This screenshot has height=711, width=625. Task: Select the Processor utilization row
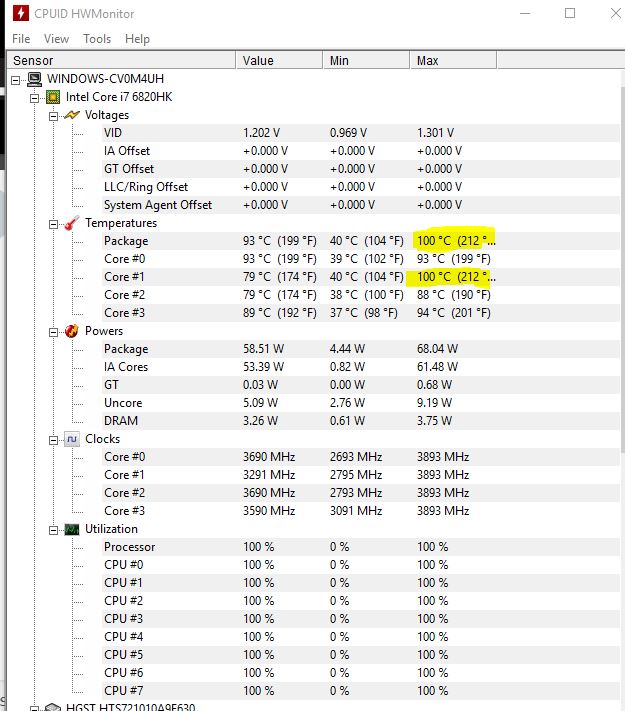click(x=361, y=547)
